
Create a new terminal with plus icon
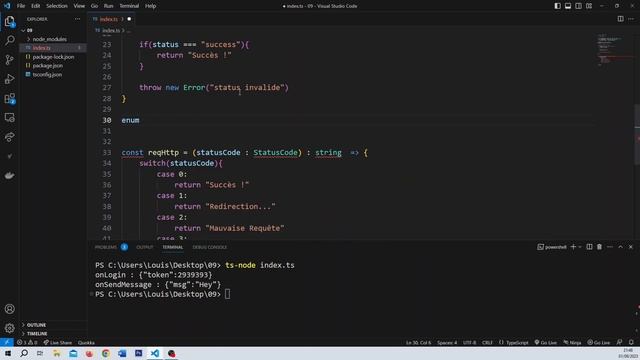coord(573,247)
